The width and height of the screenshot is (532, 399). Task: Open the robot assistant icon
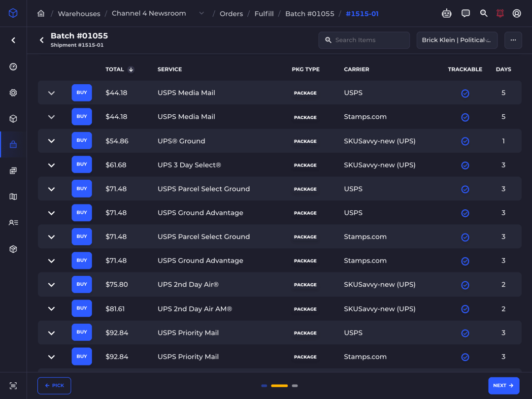[446, 13]
